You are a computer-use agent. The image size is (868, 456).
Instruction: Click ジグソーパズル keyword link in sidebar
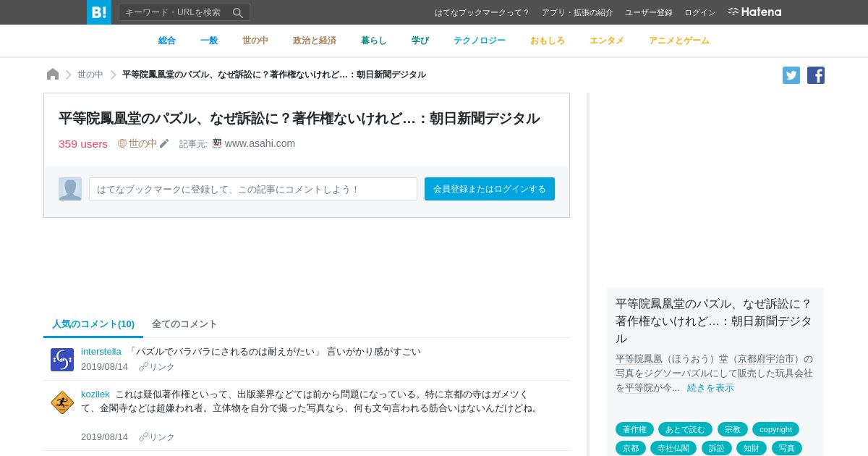pyautogui.click(x=677, y=373)
